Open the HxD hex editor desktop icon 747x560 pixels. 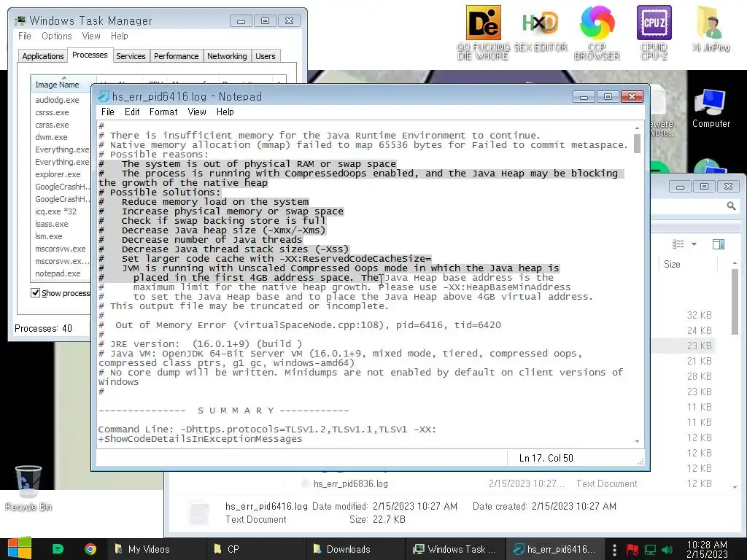[x=541, y=23]
